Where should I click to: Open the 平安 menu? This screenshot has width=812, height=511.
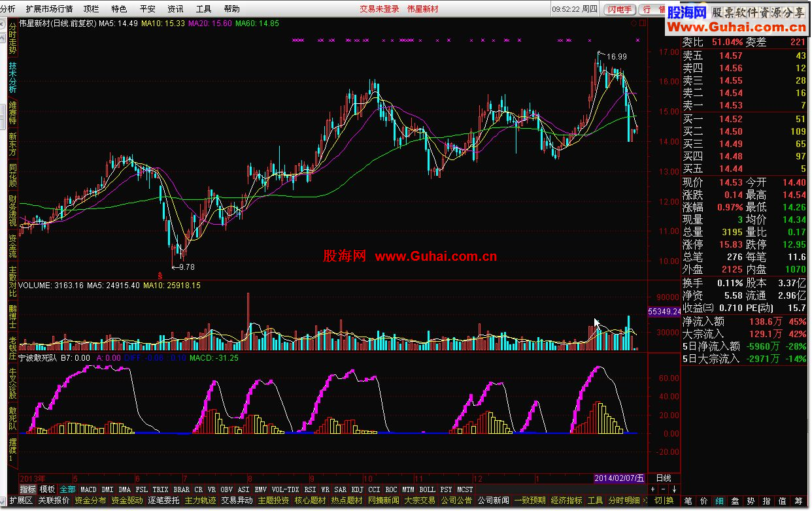[147, 9]
